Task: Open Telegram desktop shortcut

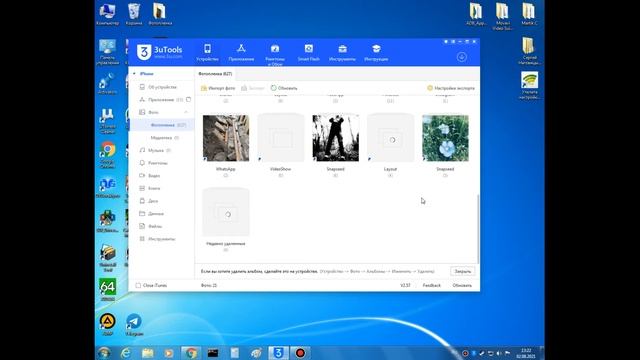Action: pos(134,324)
